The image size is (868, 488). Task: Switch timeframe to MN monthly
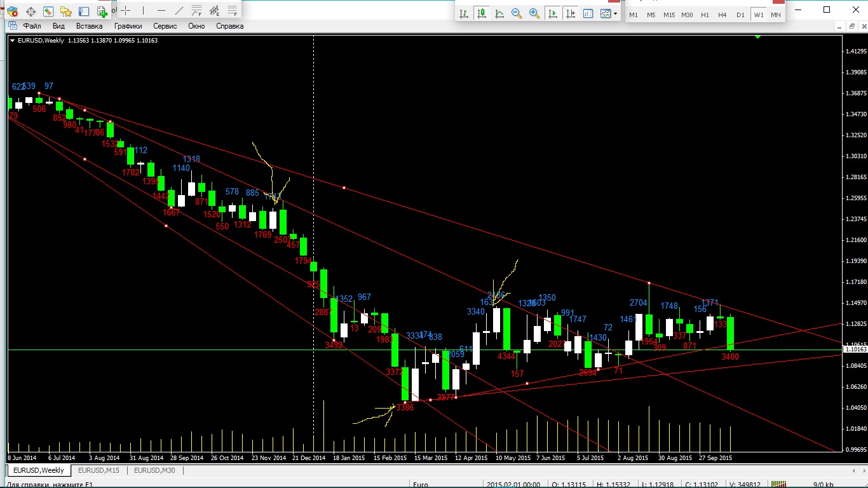[x=776, y=15]
